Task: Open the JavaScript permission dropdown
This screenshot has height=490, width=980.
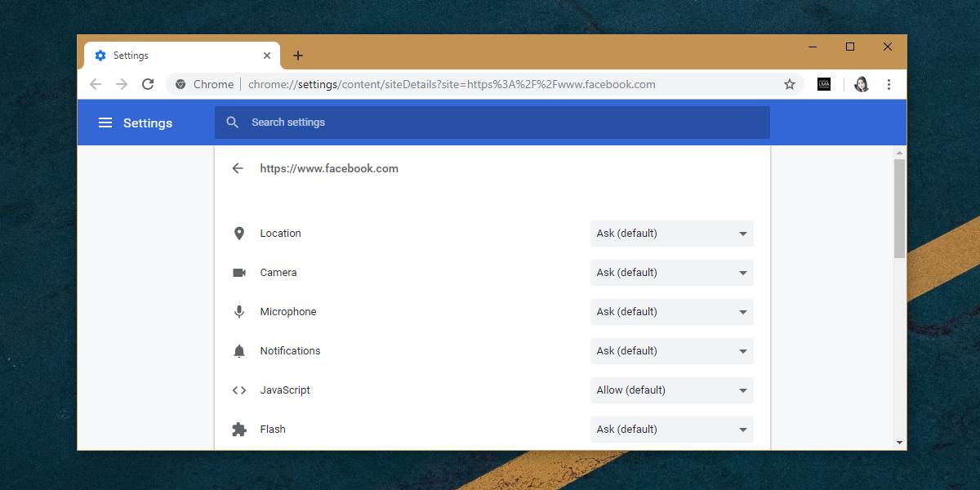Action: [672, 390]
